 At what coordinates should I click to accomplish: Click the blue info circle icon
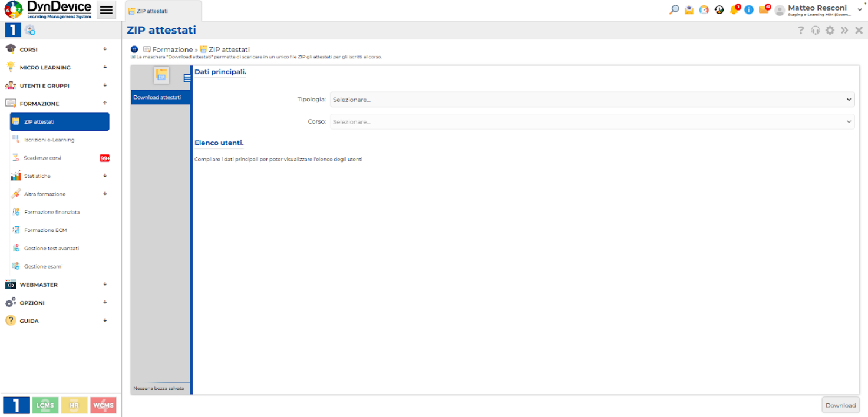pos(749,10)
